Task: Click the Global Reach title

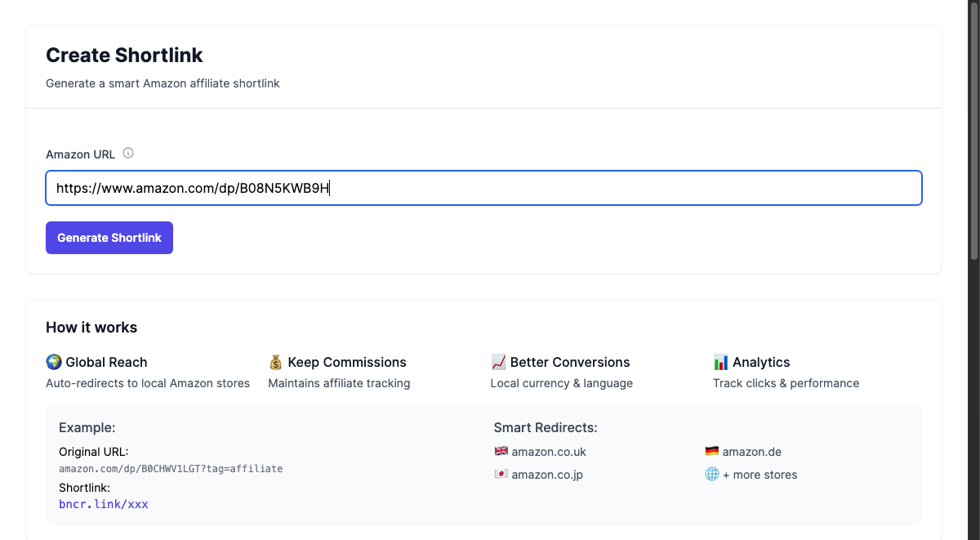Action: coord(107,362)
